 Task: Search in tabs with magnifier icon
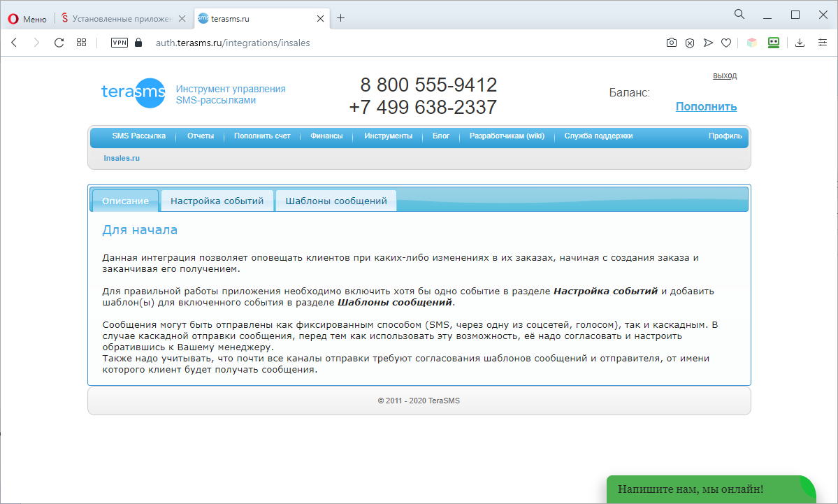[739, 14]
